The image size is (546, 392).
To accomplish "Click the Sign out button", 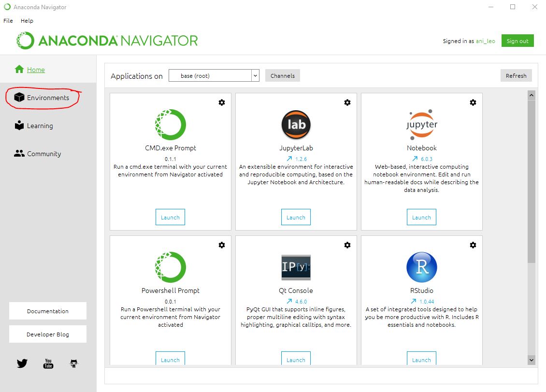I will coord(517,41).
